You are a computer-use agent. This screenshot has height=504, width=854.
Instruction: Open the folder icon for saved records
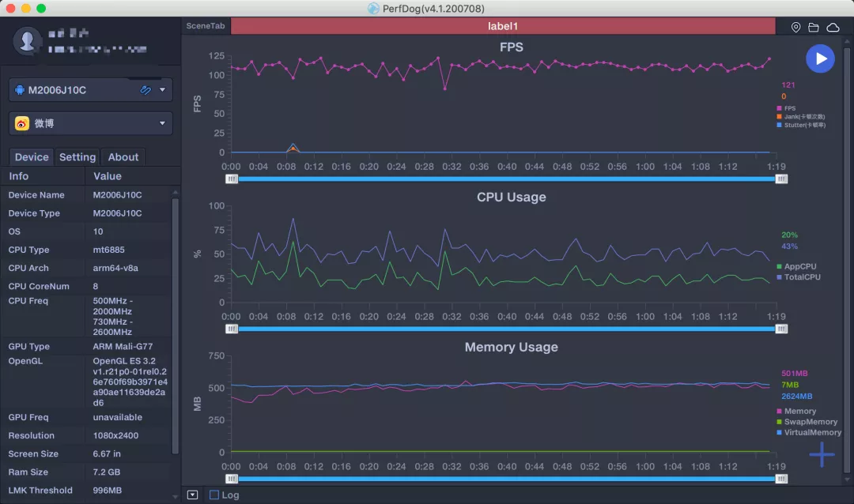[x=814, y=27]
